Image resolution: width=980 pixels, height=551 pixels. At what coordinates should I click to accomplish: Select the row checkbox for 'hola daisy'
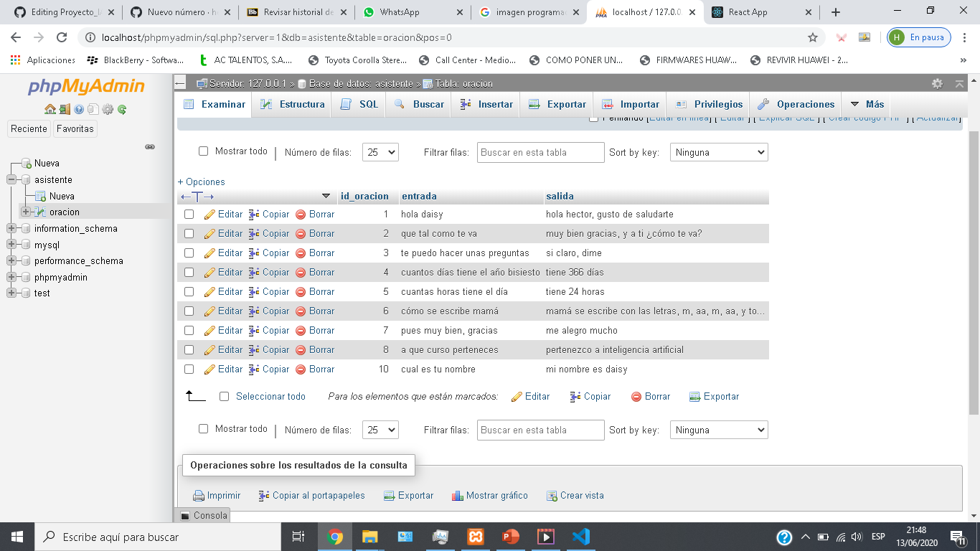[x=190, y=214]
